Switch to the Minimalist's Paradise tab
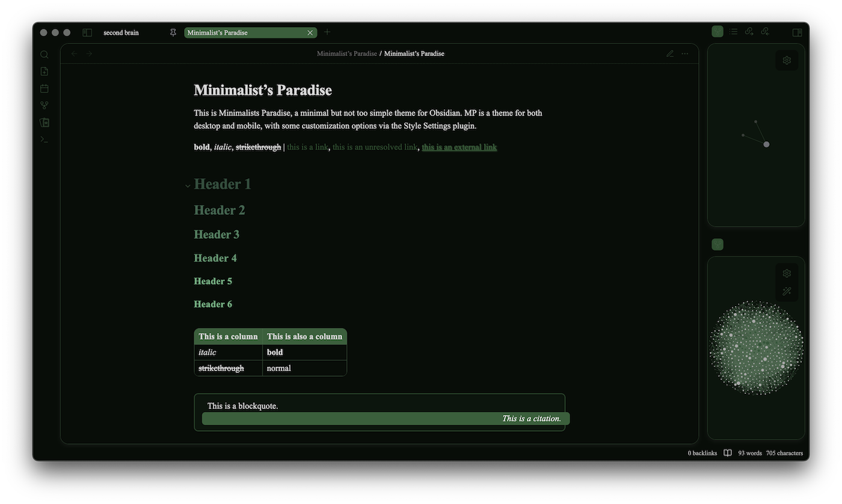 pos(250,32)
